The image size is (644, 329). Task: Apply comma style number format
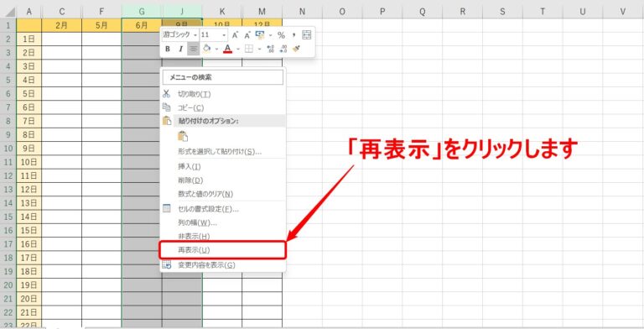click(294, 35)
